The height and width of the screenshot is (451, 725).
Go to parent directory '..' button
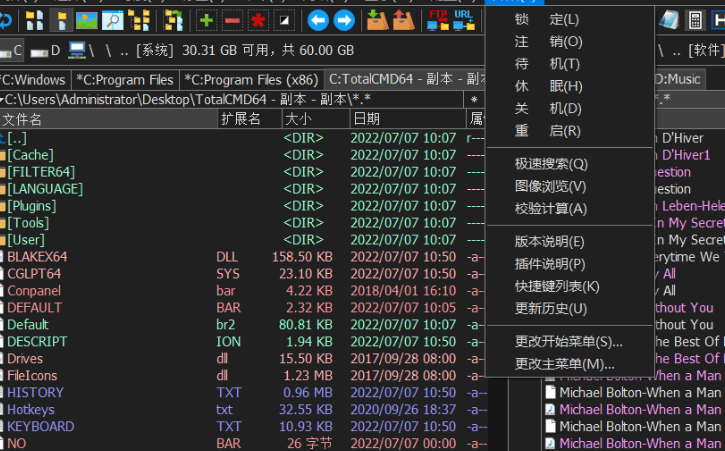click(124, 51)
